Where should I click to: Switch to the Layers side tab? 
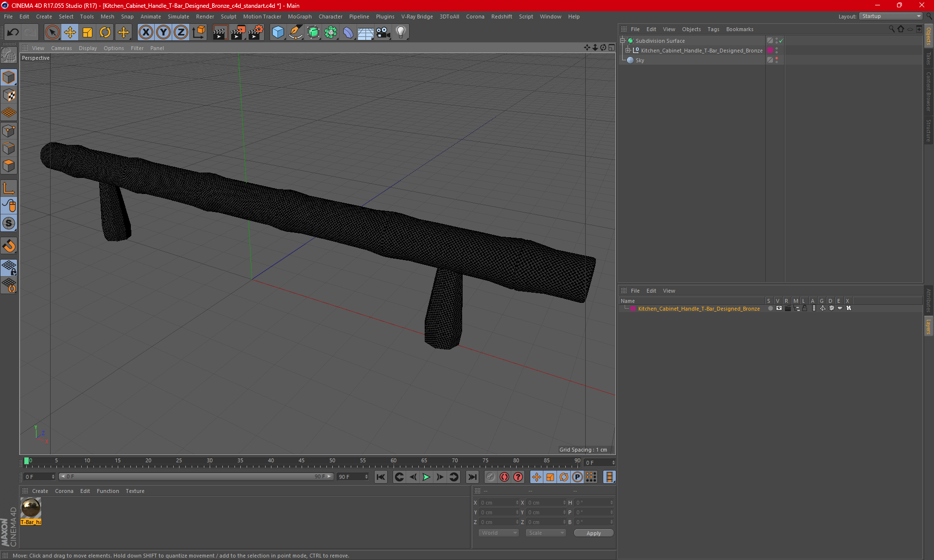928,327
